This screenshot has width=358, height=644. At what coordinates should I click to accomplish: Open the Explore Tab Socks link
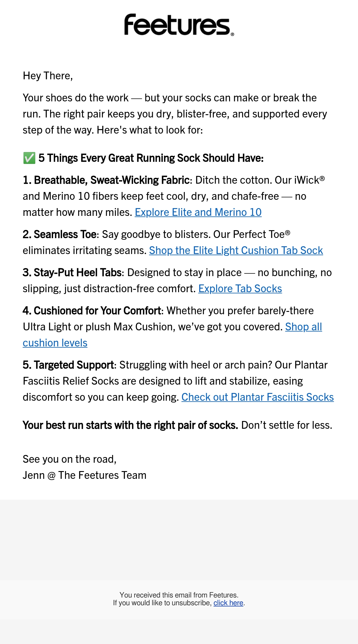[240, 289]
